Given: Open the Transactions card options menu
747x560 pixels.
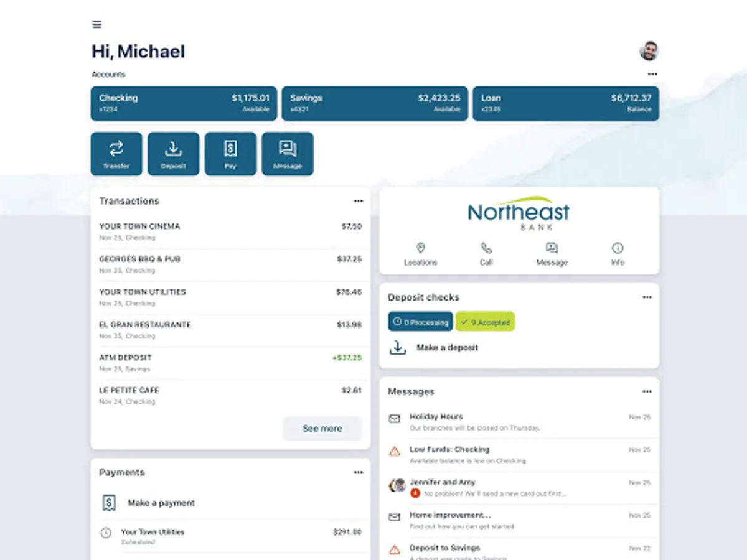Looking at the screenshot, I should point(358,201).
